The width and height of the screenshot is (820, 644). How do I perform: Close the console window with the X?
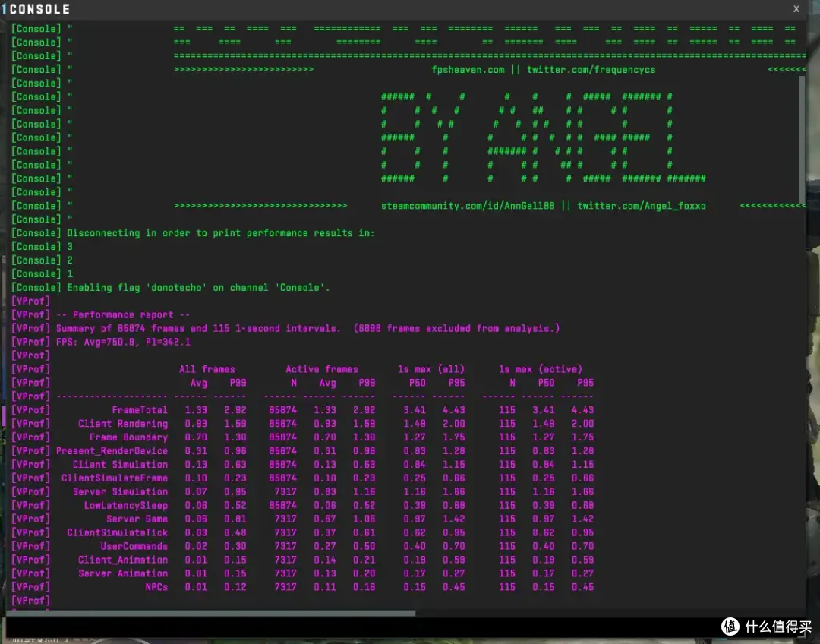(x=796, y=9)
